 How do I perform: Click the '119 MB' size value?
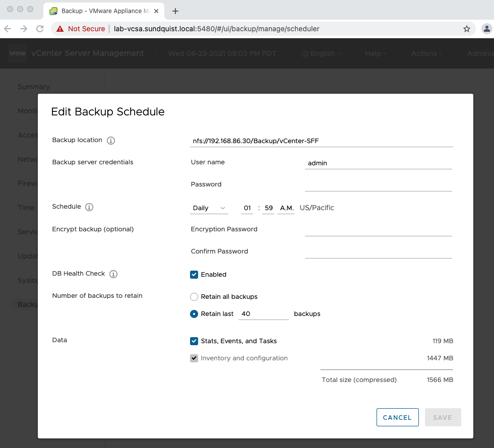point(443,341)
